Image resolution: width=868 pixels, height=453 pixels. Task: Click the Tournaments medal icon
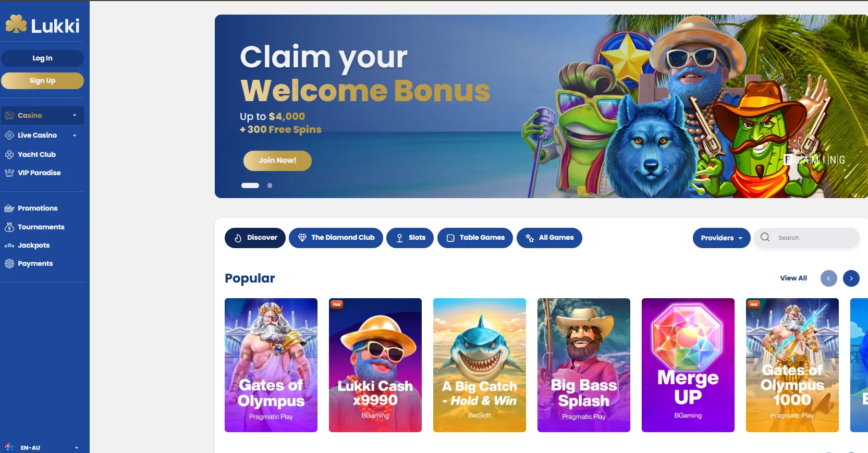click(9, 227)
